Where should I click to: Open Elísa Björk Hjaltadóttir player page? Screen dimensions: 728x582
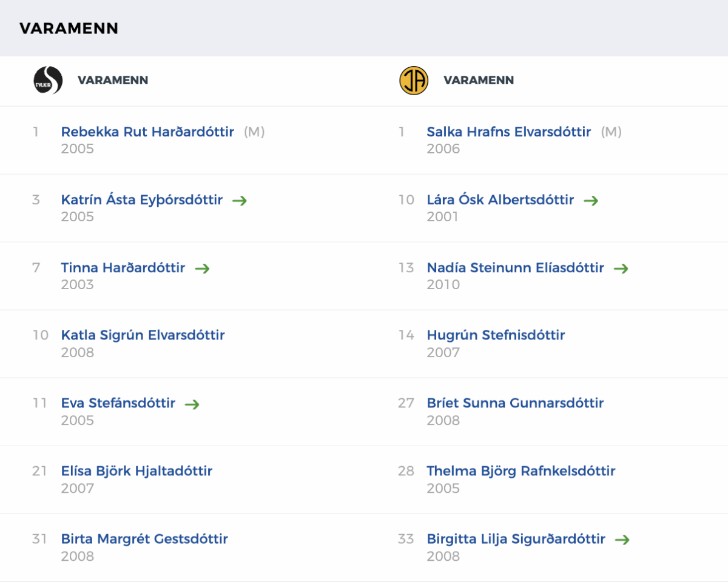coord(136,471)
